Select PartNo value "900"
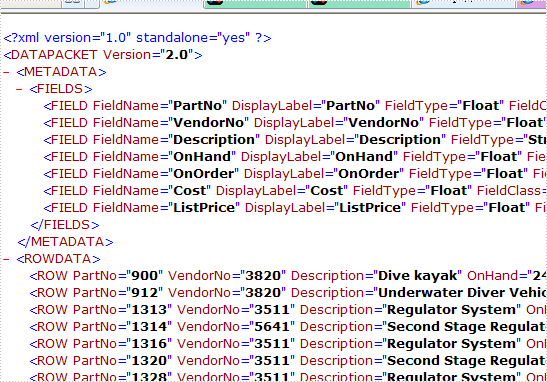 tap(144, 276)
